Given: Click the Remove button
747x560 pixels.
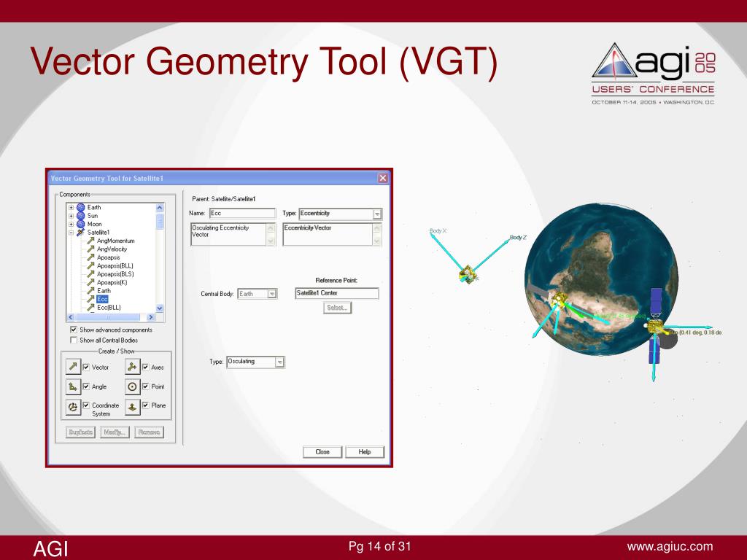Looking at the screenshot, I should pos(149,432).
